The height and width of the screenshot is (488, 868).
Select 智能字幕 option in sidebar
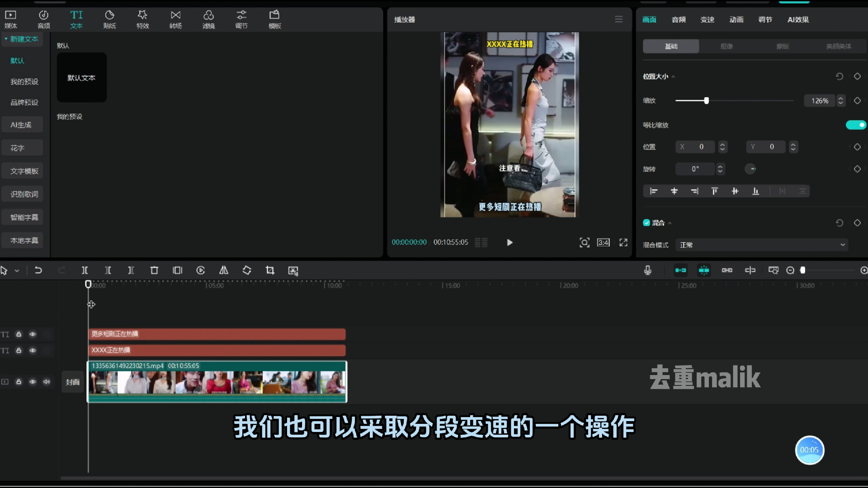click(x=24, y=217)
